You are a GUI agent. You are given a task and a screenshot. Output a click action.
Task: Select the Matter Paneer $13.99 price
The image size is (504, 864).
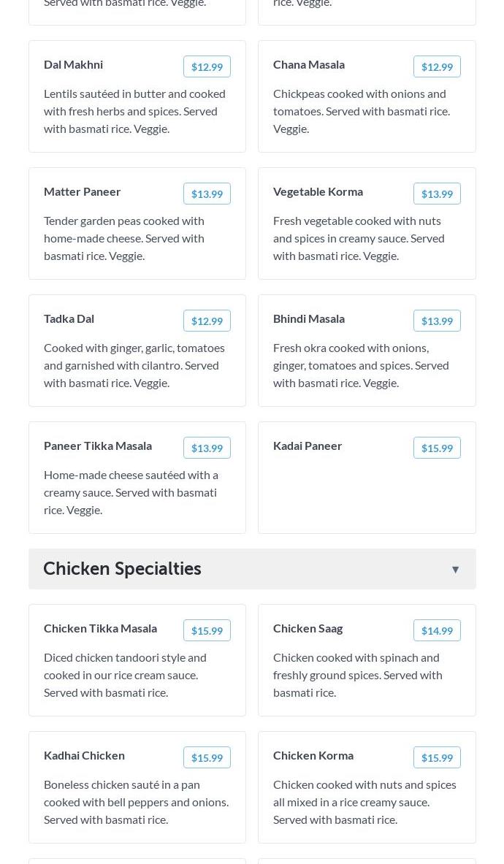coord(207,194)
